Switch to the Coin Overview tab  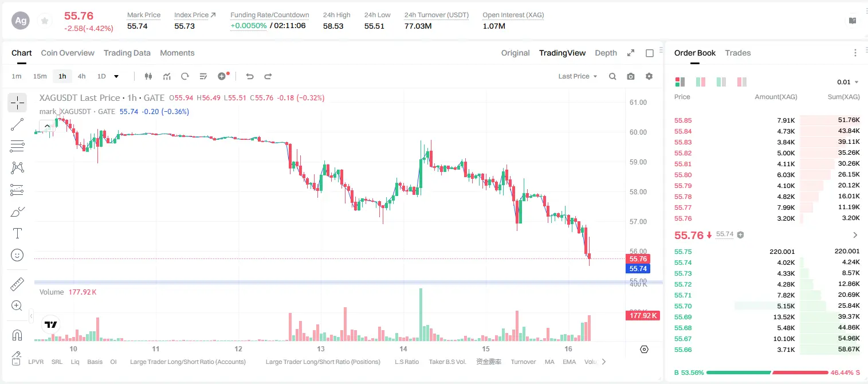(68, 53)
